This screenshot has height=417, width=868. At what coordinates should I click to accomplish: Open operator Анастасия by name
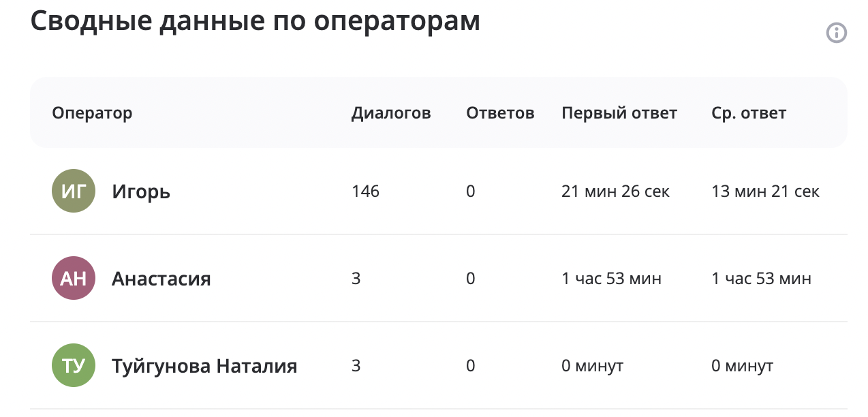coord(161,279)
